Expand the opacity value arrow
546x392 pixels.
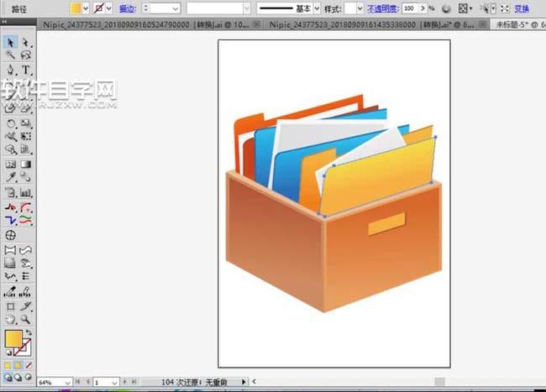tap(423, 8)
